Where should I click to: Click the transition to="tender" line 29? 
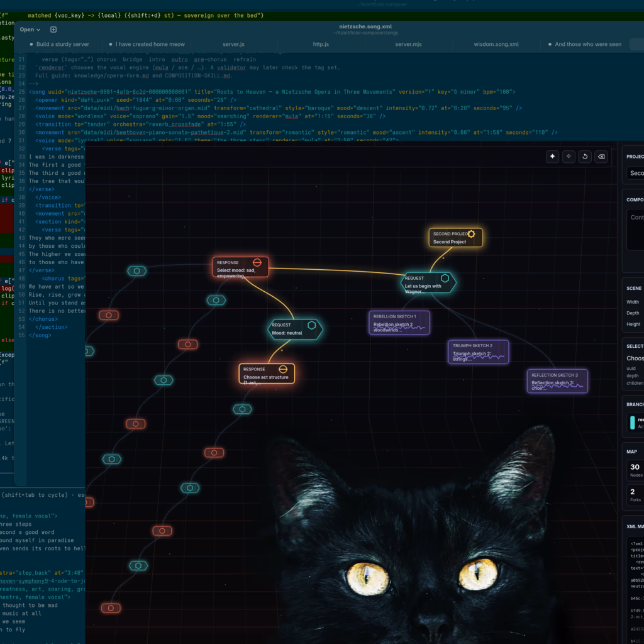click(140, 125)
